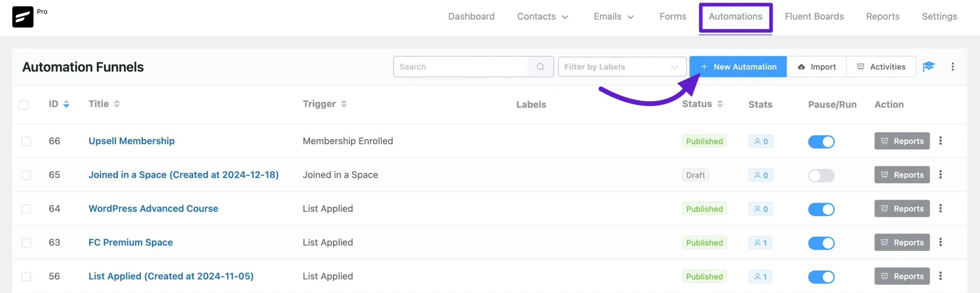Click the Import button
The image size is (980, 293).
817,67
